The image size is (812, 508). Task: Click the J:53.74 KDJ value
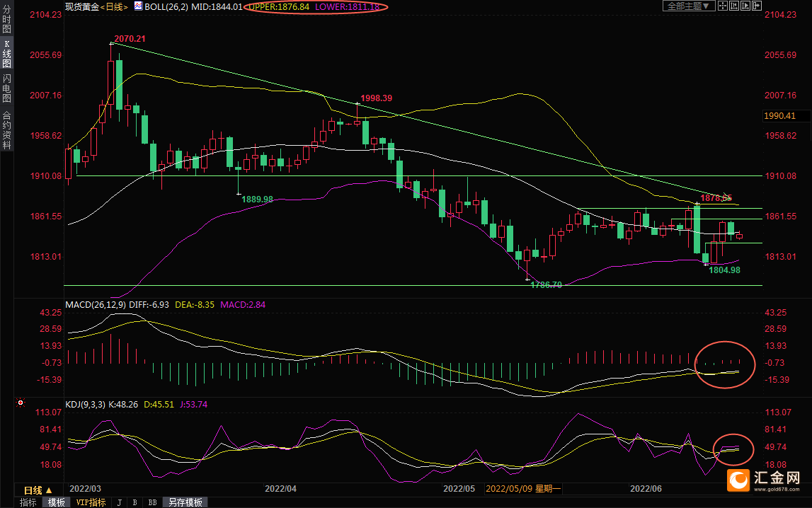(x=194, y=405)
